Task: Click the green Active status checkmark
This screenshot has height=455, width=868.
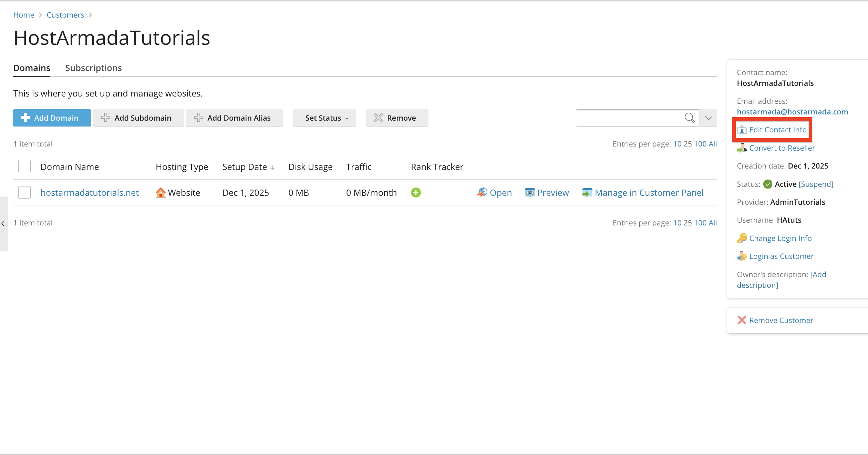Action: (768, 184)
